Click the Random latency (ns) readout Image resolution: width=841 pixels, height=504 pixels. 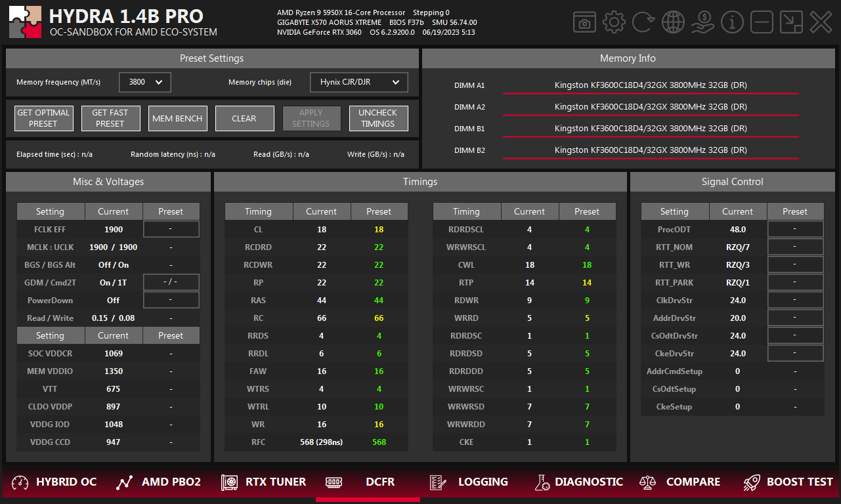coord(173,155)
